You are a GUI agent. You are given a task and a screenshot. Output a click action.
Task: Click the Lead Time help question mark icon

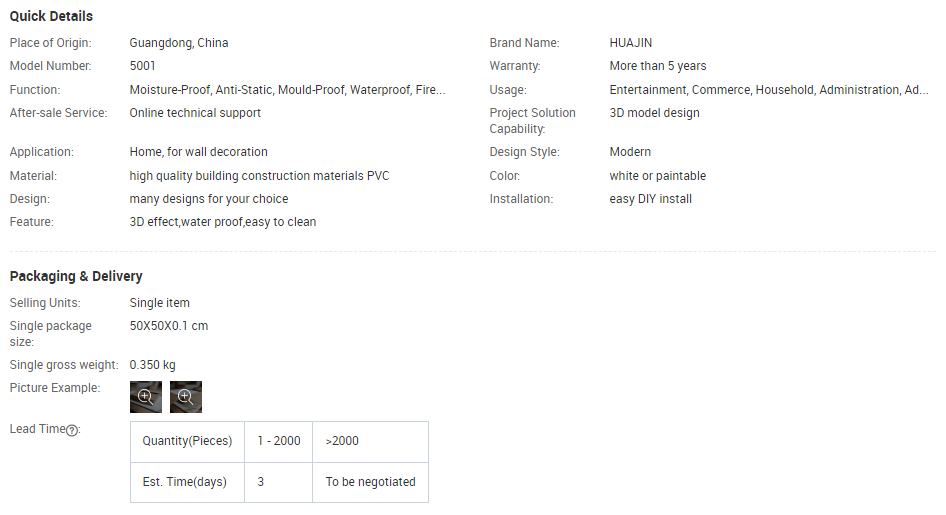tap(72, 430)
